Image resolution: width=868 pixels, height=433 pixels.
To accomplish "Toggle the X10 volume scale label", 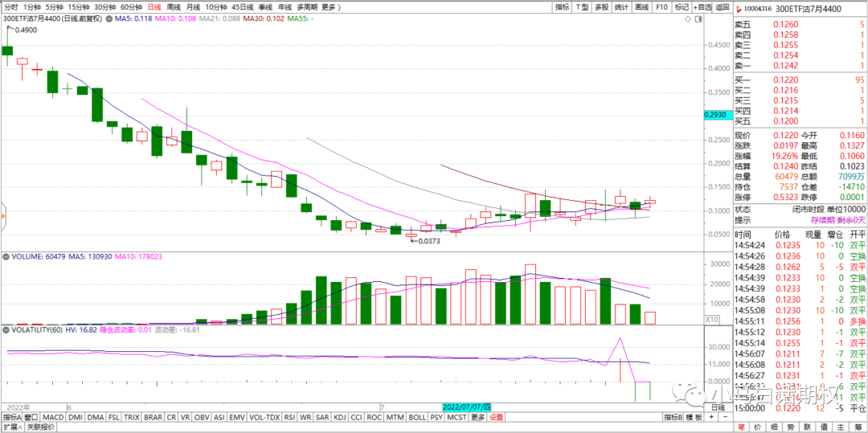I will pos(710,320).
